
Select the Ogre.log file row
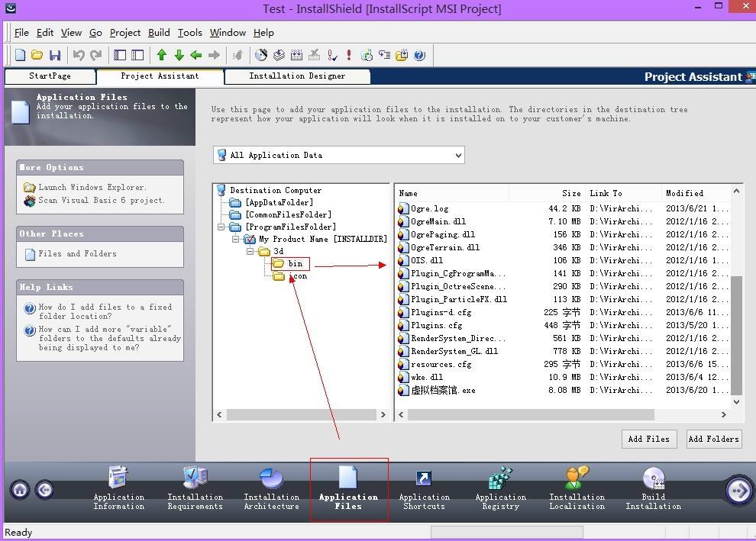coord(563,208)
